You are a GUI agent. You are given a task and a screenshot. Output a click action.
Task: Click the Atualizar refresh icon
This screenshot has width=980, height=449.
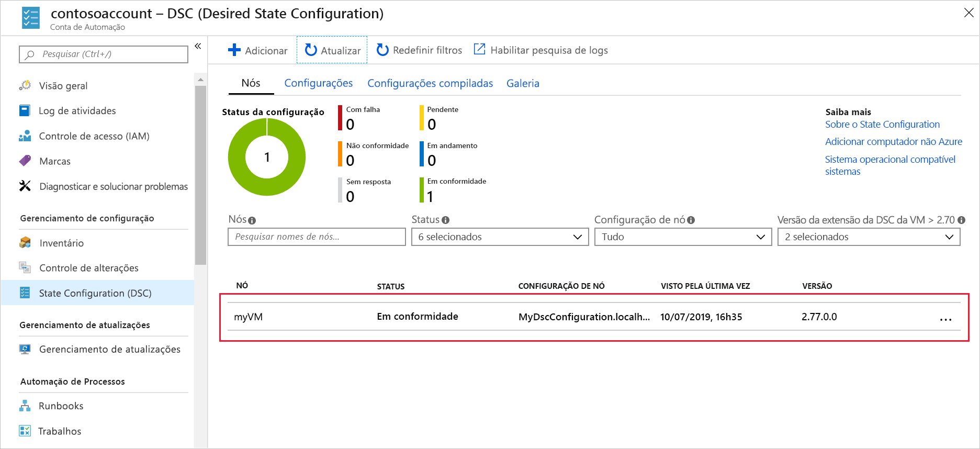pos(311,50)
